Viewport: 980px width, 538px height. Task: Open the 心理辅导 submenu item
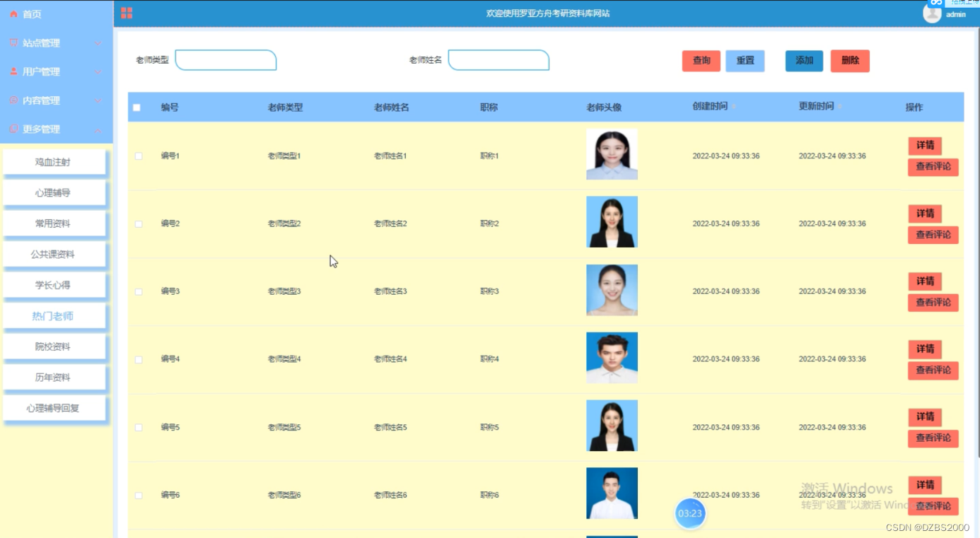click(54, 192)
